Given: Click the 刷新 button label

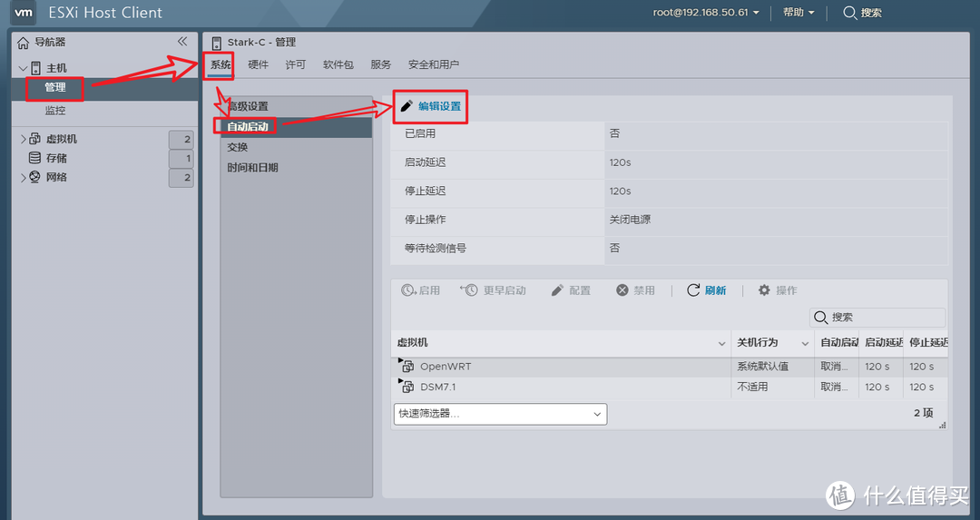Looking at the screenshot, I should [716, 290].
